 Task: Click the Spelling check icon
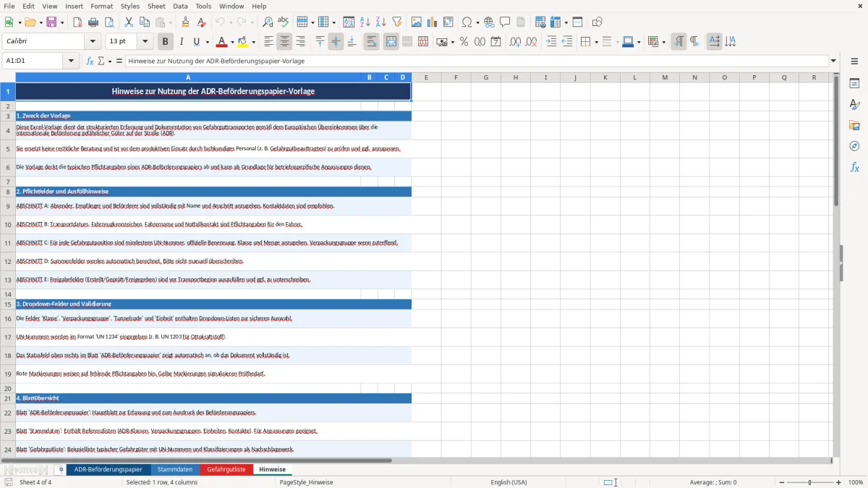point(283,22)
